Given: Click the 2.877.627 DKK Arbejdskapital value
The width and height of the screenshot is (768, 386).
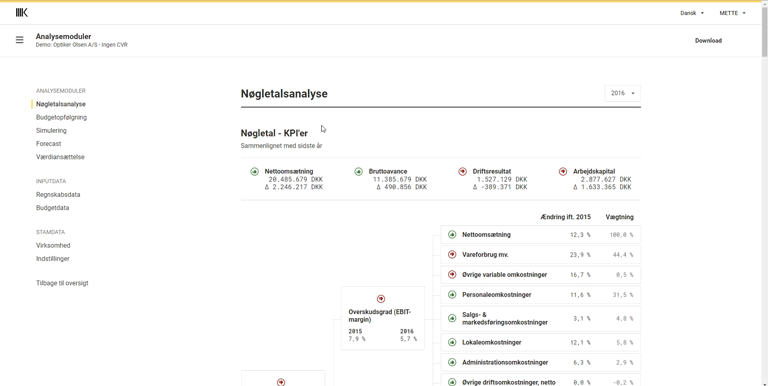Looking at the screenshot, I should [606, 180].
